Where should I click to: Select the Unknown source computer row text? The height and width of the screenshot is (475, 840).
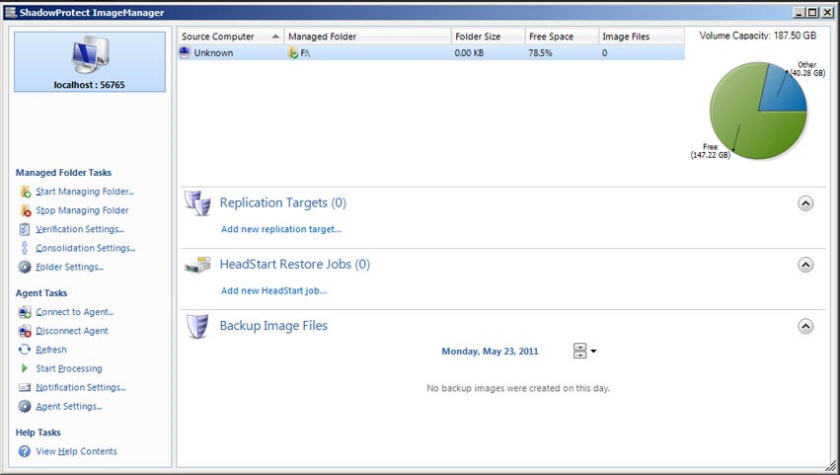click(213, 53)
